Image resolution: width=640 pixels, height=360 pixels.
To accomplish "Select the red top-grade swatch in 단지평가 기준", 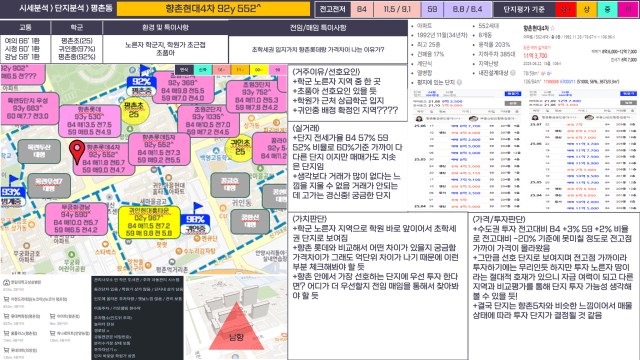I will [566, 9].
